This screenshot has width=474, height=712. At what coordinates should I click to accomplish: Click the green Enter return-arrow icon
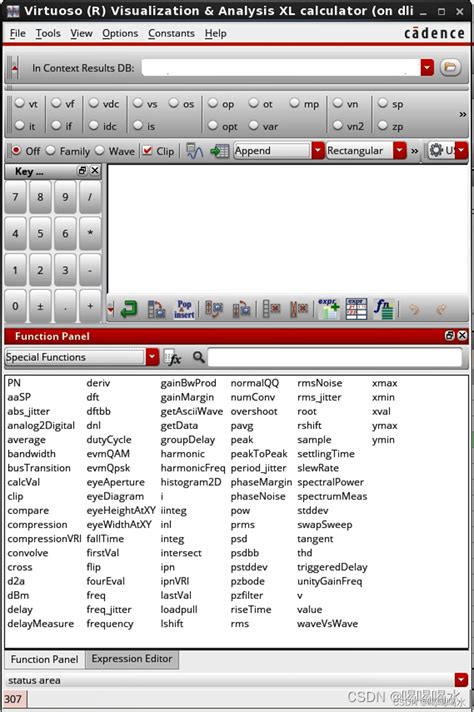[128, 310]
